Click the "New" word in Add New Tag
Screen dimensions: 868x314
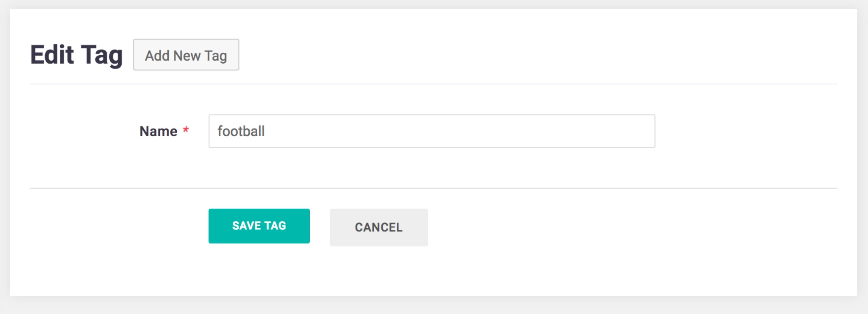pyautogui.click(x=186, y=56)
